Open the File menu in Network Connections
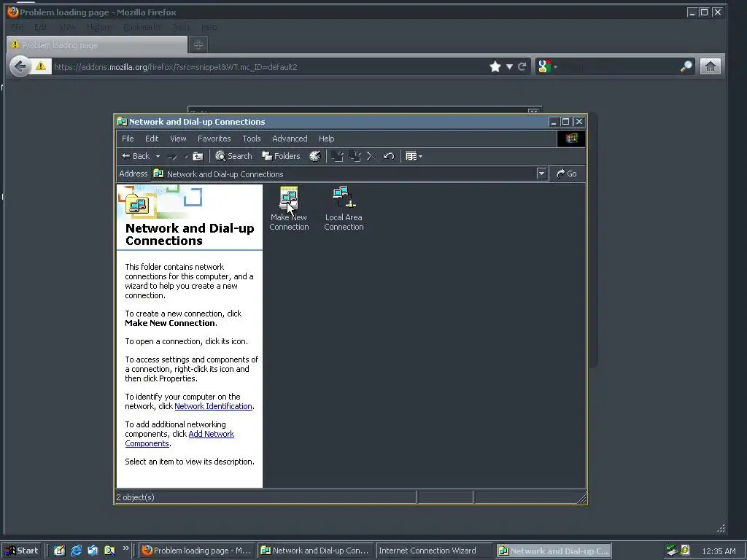The height and width of the screenshot is (560, 747). coord(128,139)
